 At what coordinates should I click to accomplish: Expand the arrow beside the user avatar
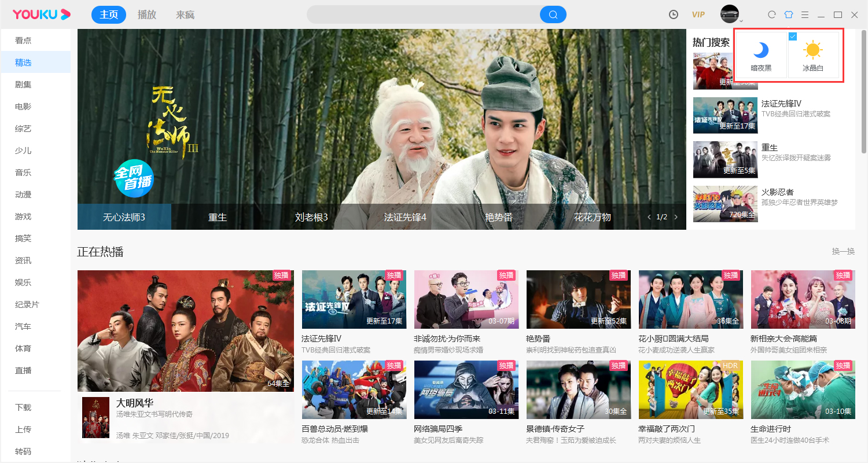741,20
